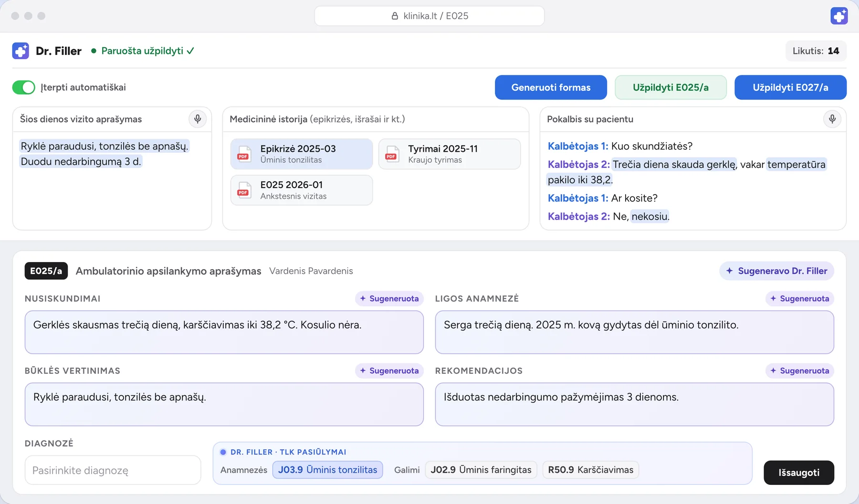
Task: Click into Nusiskundimai text field
Action: [x=224, y=332]
